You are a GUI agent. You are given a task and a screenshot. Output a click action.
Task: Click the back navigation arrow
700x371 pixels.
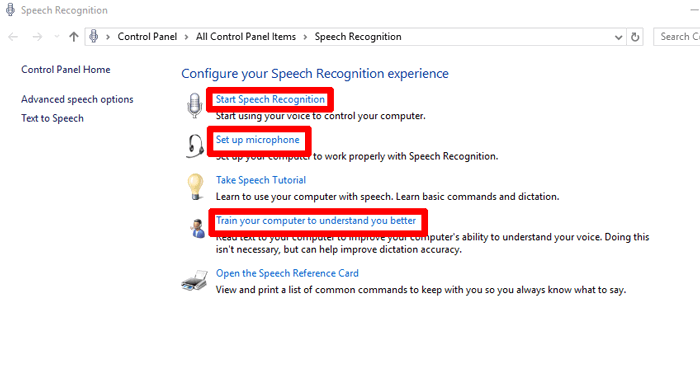tap(13, 37)
